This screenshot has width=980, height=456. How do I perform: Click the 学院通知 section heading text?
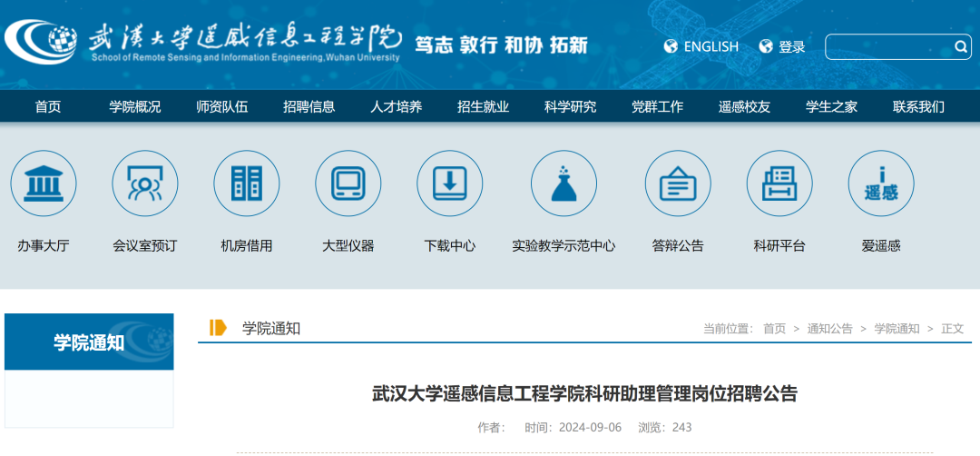pyautogui.click(x=271, y=329)
